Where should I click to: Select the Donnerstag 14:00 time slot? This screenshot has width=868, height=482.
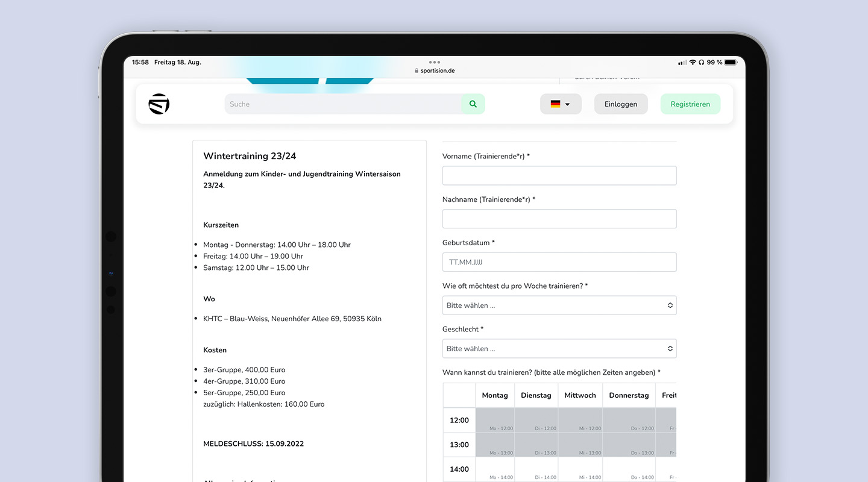pyautogui.click(x=629, y=469)
